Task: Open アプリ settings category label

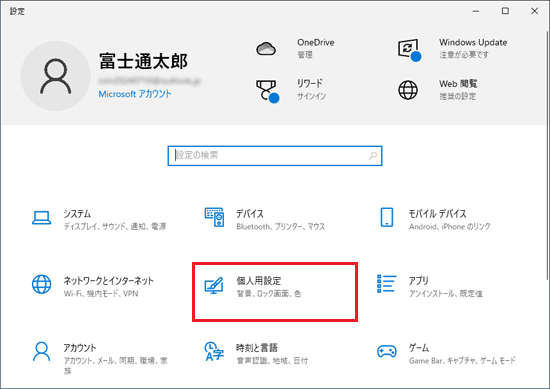Action: pos(418,281)
